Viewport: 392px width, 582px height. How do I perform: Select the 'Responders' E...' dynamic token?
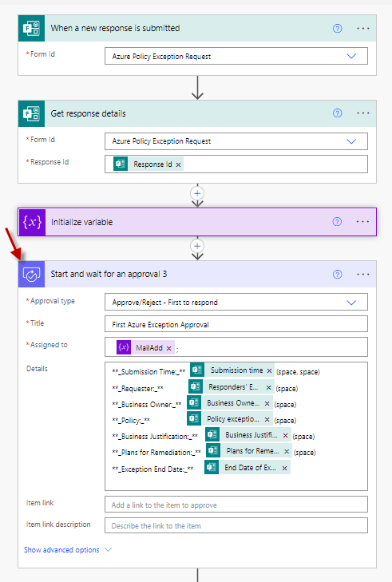coord(233,387)
